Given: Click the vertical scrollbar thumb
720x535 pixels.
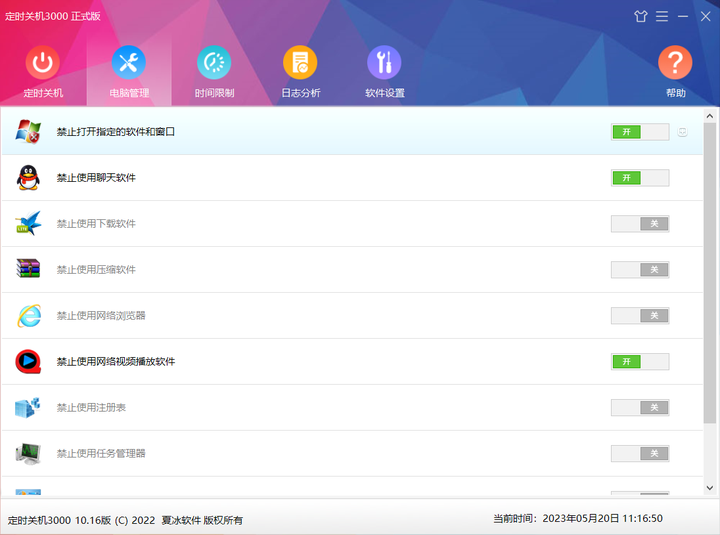Looking at the screenshot, I should [x=709, y=273].
